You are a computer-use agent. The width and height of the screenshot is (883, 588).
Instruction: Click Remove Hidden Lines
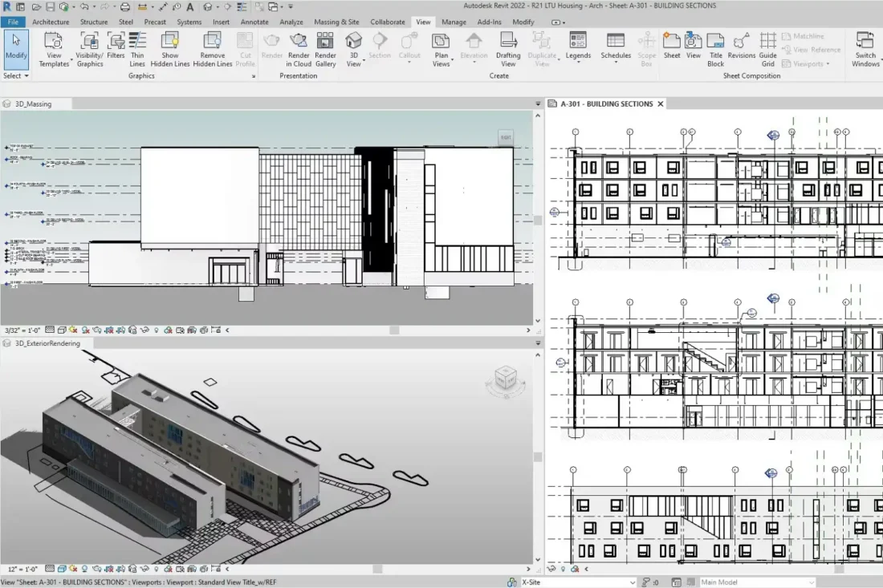pyautogui.click(x=213, y=48)
